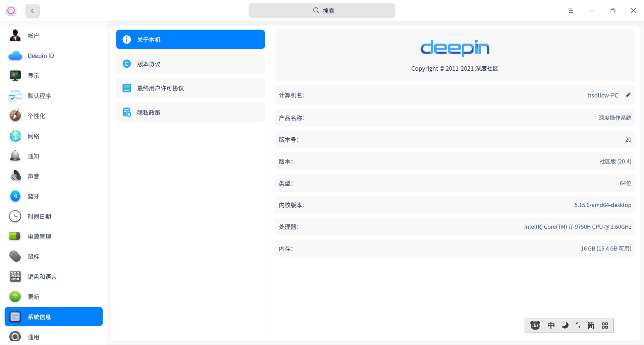Open the 隐私政策 section
Viewport: 644px width, 345px height.
(x=190, y=113)
